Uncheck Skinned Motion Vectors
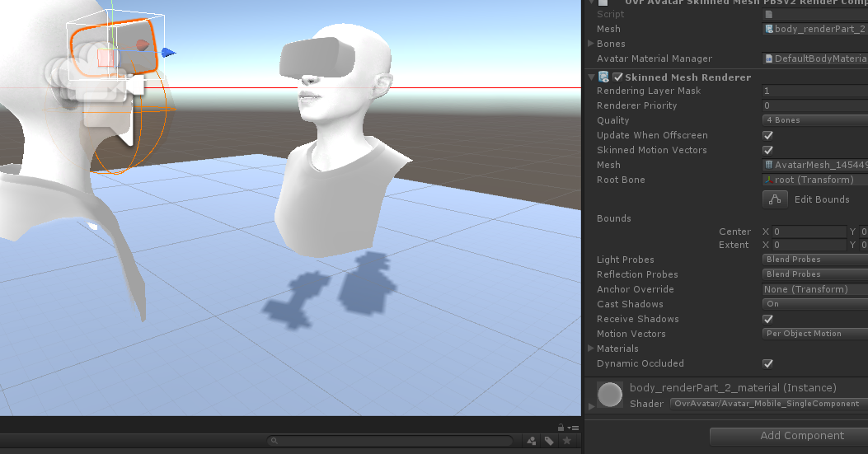 767,150
